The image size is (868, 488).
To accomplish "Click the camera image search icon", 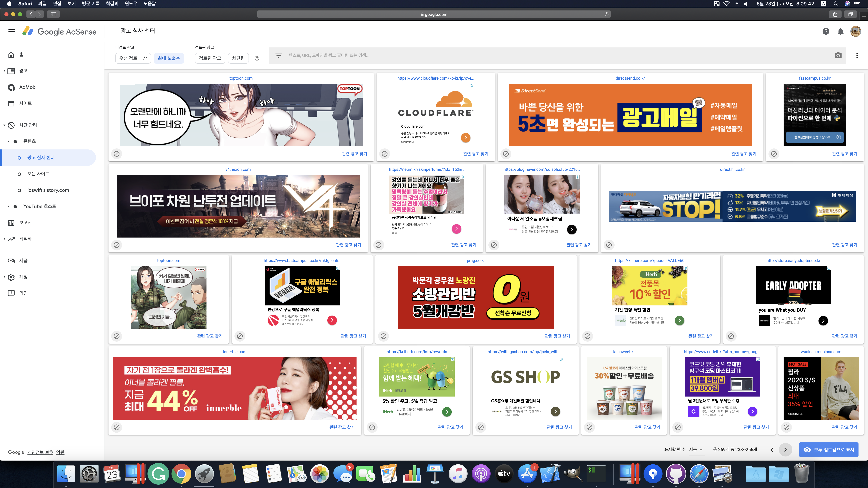I will point(838,55).
